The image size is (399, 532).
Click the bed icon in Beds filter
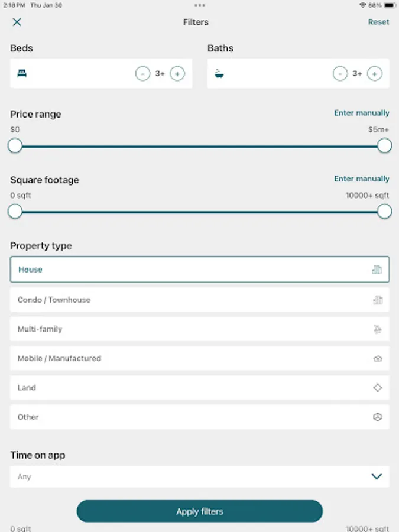pyautogui.click(x=21, y=73)
